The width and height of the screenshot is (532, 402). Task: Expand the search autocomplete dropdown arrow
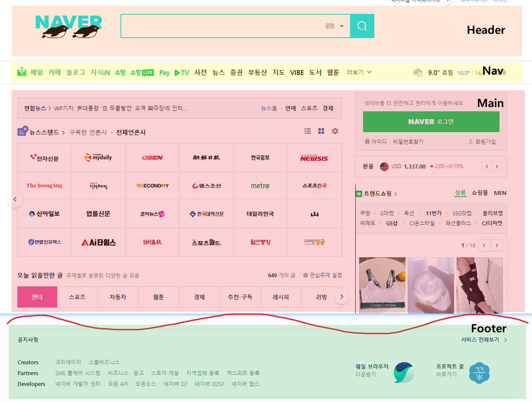click(x=342, y=26)
